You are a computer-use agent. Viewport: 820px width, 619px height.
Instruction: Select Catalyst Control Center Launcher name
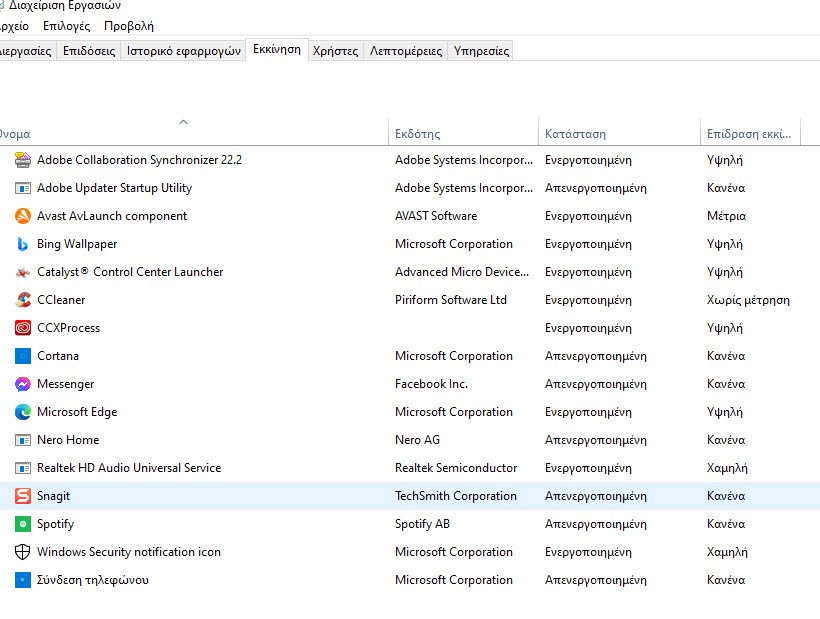pos(130,272)
